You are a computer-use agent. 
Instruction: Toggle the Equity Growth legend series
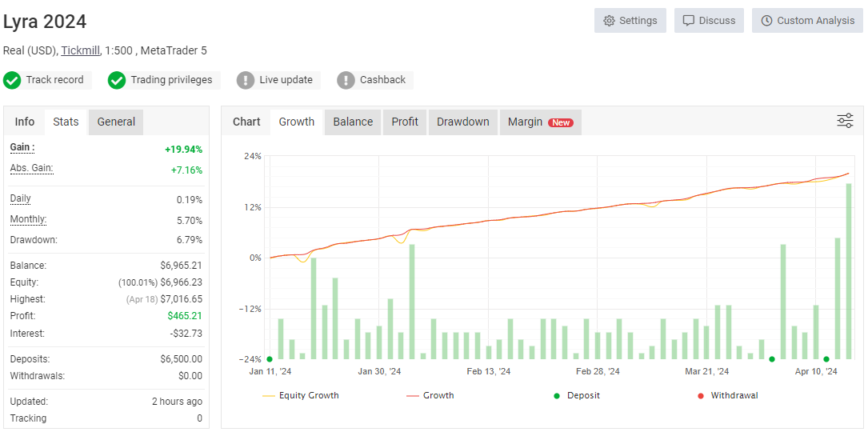(x=301, y=395)
